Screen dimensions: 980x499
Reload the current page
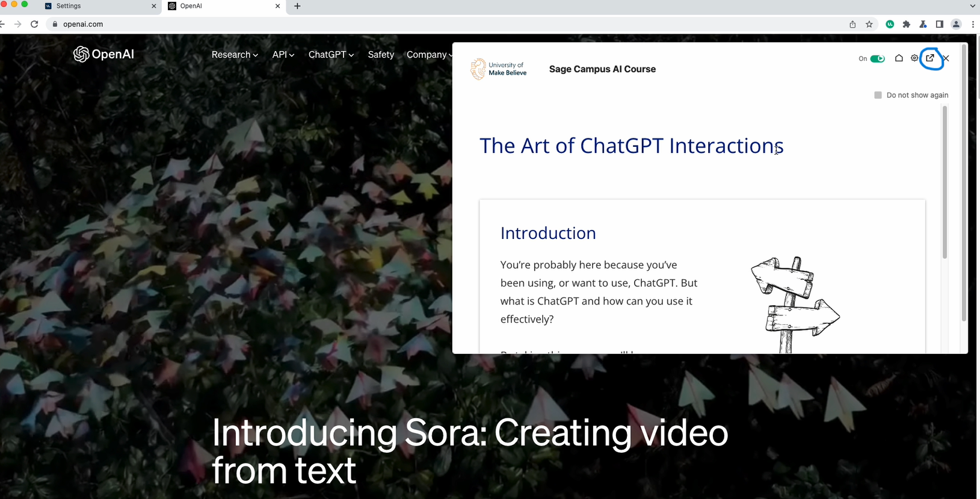point(34,24)
